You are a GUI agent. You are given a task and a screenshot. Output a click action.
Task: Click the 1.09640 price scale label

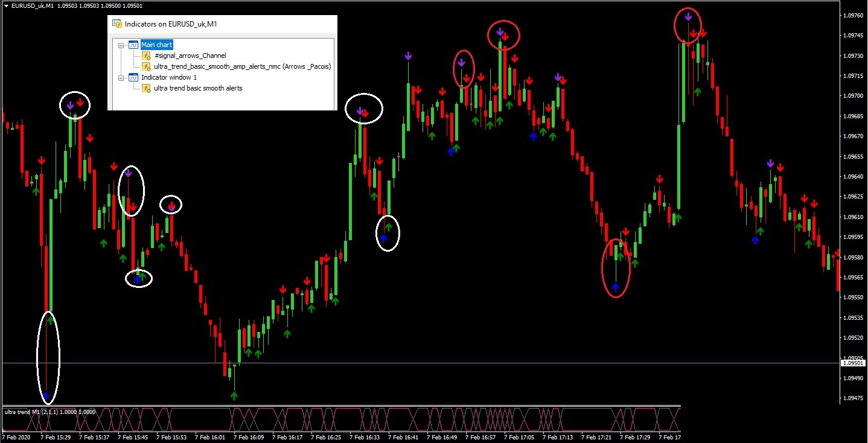(x=854, y=176)
